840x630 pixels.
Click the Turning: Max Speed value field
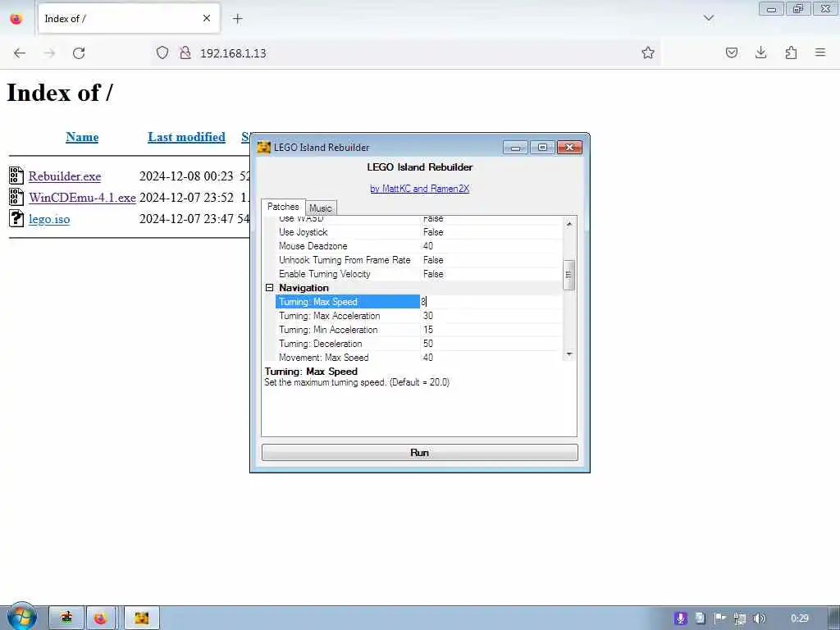pyautogui.click(x=491, y=302)
